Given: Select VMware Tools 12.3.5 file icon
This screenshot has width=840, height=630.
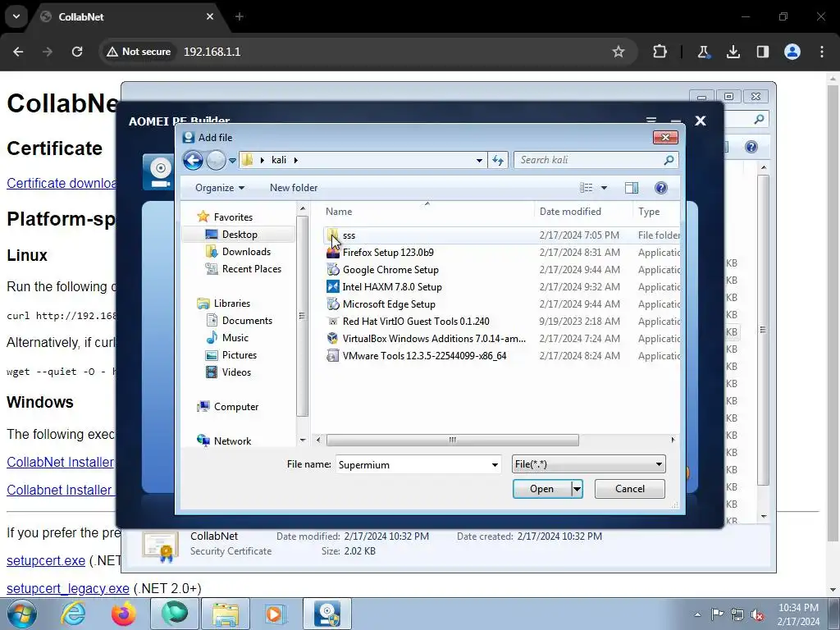Looking at the screenshot, I should point(333,356).
